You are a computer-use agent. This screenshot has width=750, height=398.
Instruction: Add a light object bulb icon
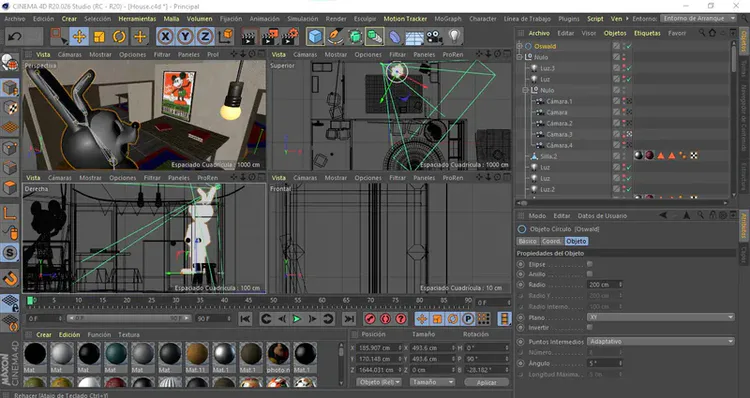point(454,37)
